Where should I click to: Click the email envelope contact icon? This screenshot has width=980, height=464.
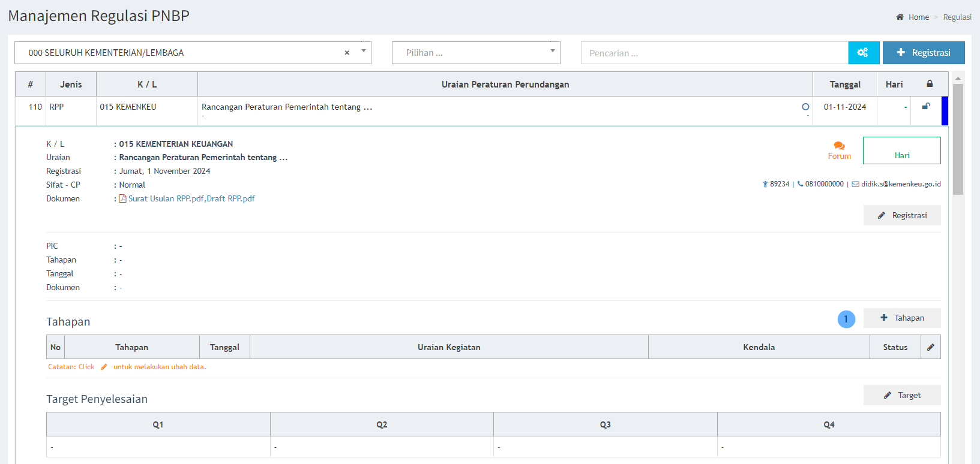[855, 184]
